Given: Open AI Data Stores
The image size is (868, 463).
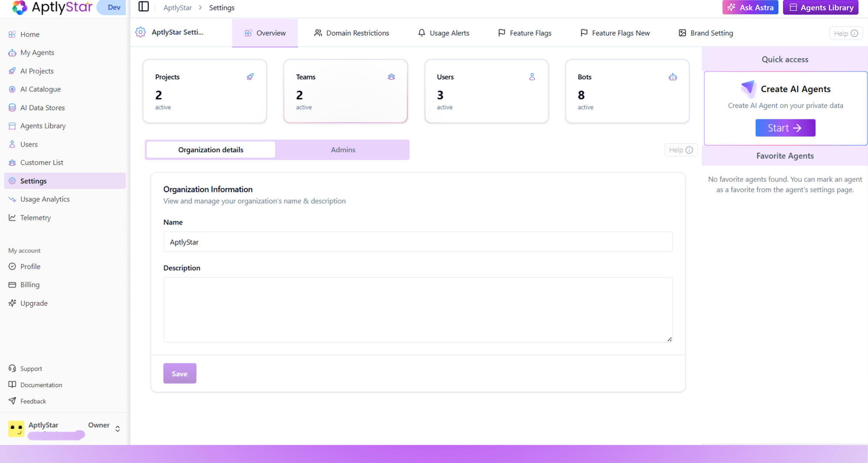Looking at the screenshot, I should point(42,107).
